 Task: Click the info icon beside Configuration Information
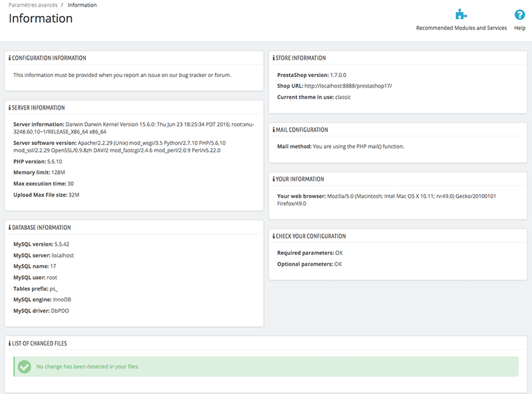[10, 58]
